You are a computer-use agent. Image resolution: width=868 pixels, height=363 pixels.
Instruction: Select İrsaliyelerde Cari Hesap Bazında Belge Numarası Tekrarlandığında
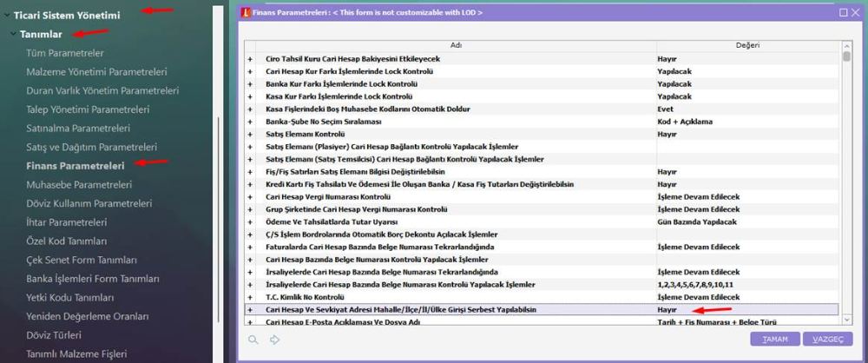[542, 272]
